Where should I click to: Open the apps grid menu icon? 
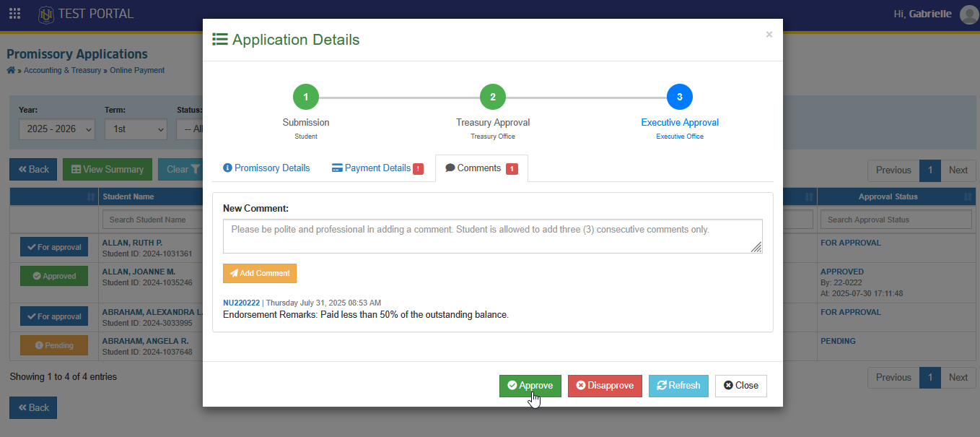14,14
